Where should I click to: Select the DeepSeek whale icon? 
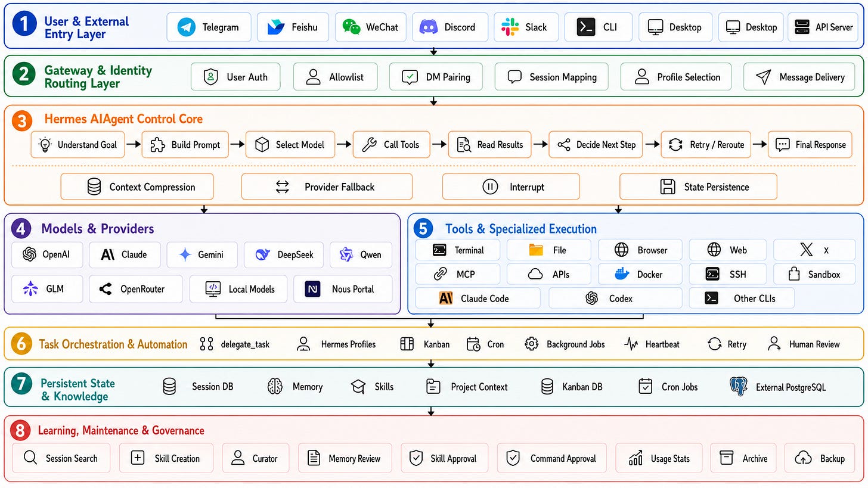point(262,254)
